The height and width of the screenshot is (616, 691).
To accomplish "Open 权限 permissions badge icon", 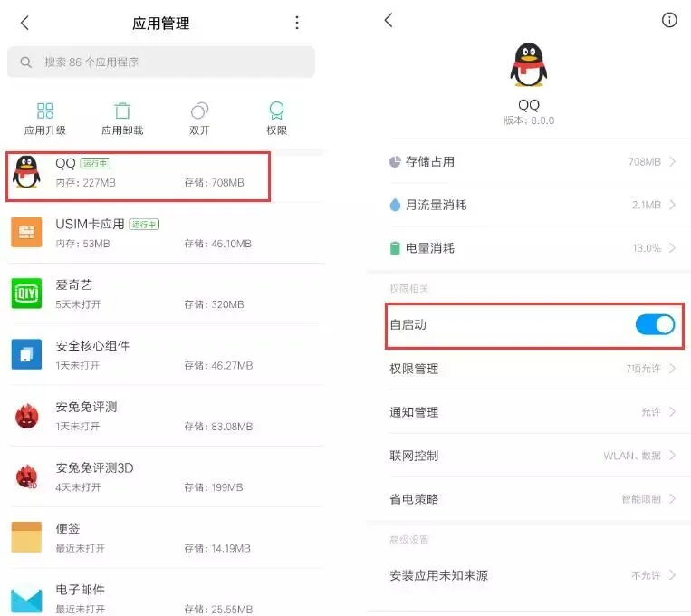I will pos(276,111).
